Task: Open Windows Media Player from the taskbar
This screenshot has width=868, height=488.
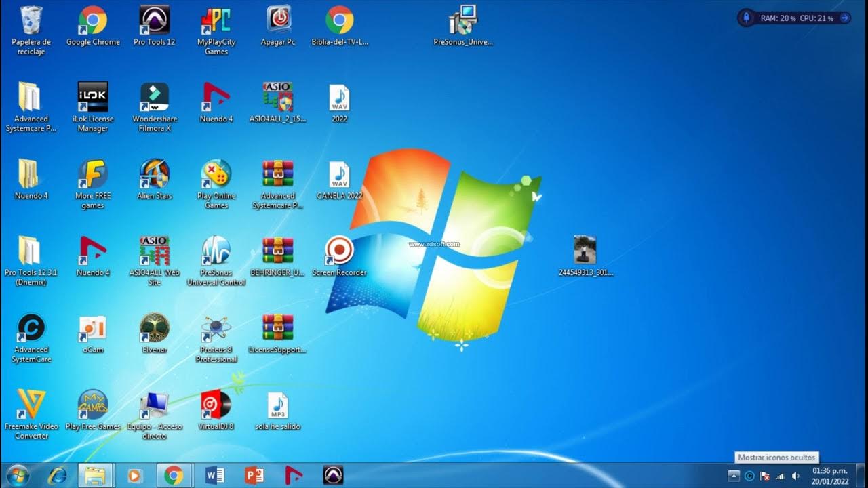Action: coord(134,476)
